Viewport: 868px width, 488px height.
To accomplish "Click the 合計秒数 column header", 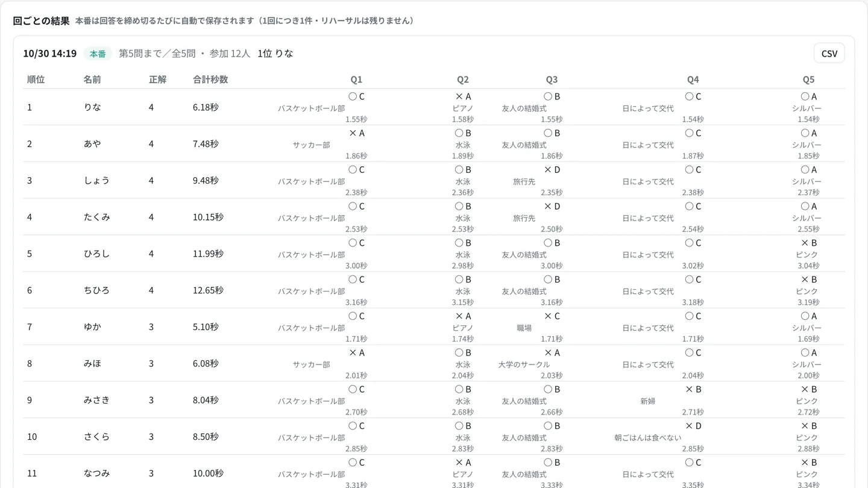I will [210, 80].
